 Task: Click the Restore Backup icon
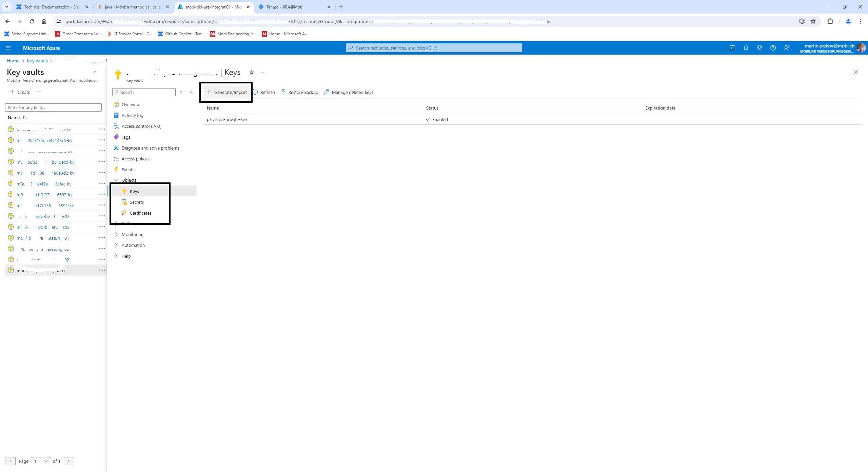(282, 92)
